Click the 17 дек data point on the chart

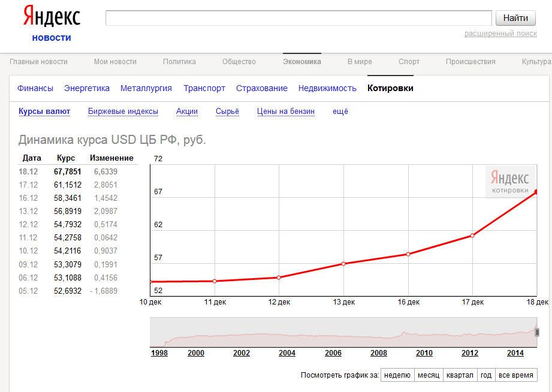[x=472, y=236]
